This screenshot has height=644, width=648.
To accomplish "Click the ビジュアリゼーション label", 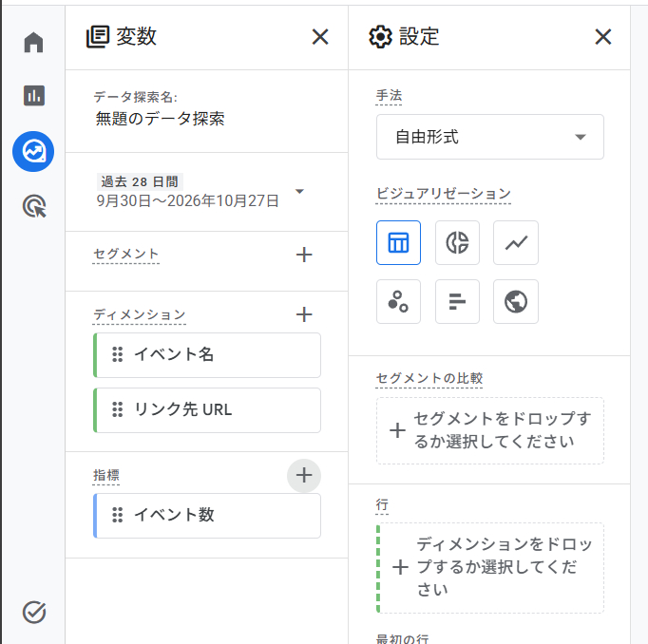I will click(444, 194).
